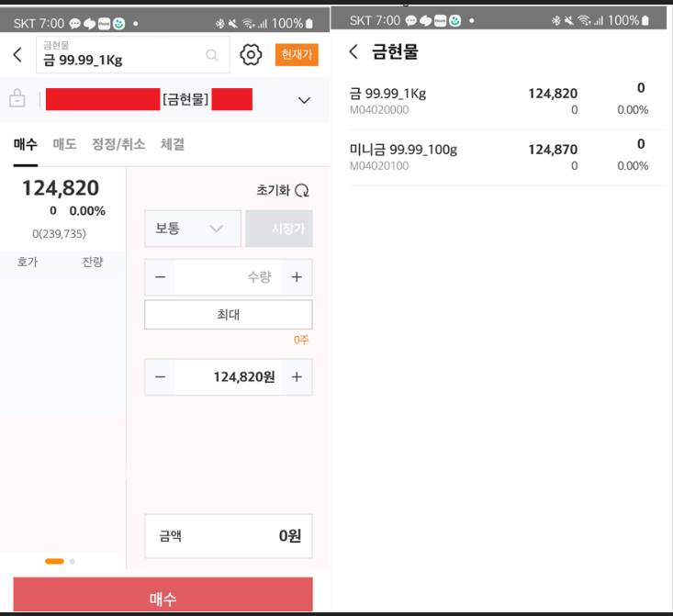Tap the 호가 column header
Screen dimensions: 673x616
[28, 262]
